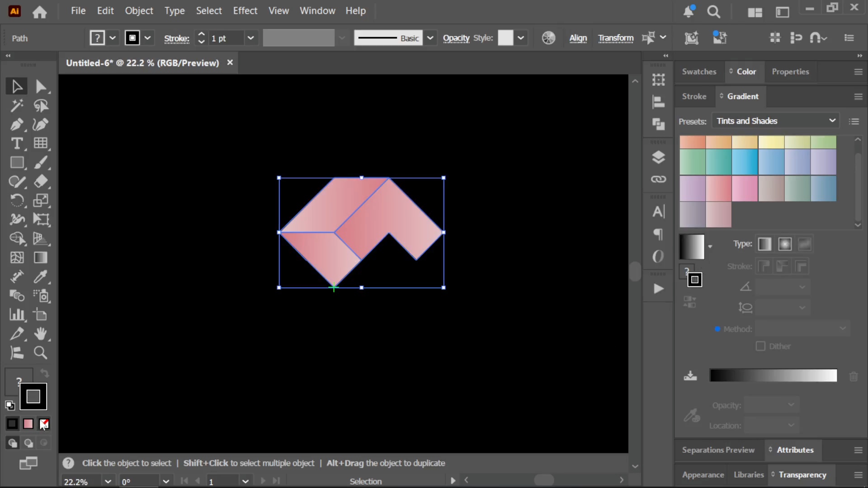Select the Selection tool arrow
Image resolution: width=868 pixels, height=488 pixels.
pos(17,86)
